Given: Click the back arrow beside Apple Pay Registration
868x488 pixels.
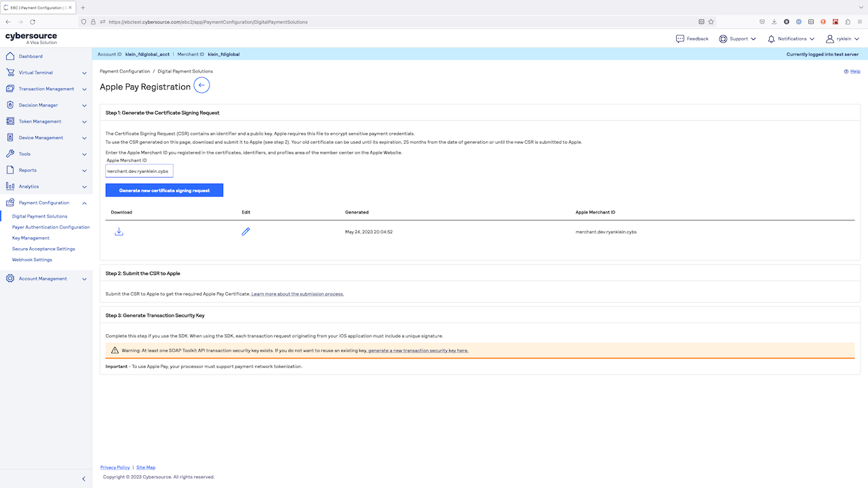Looking at the screenshot, I should click(201, 85).
